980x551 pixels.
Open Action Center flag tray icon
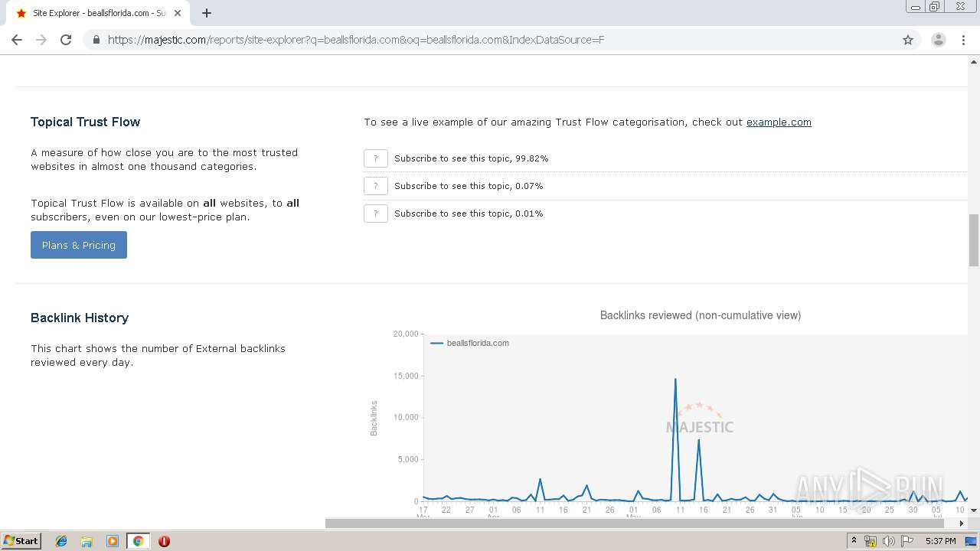tap(907, 541)
